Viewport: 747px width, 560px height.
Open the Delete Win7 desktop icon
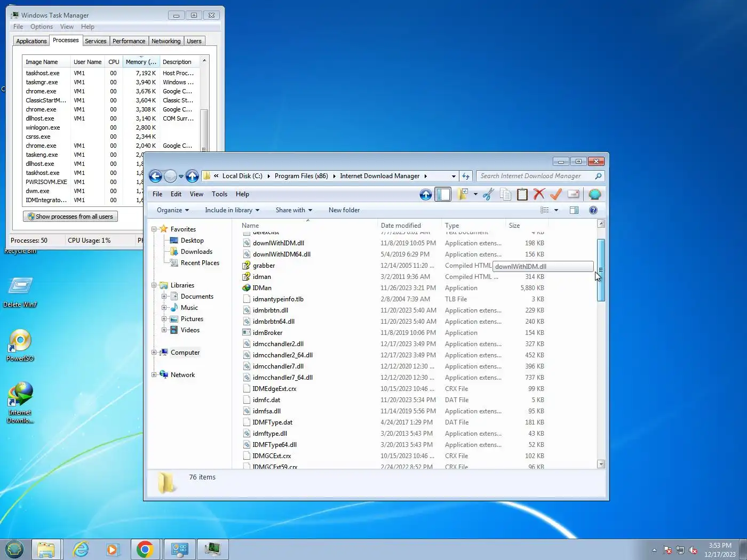click(x=20, y=293)
